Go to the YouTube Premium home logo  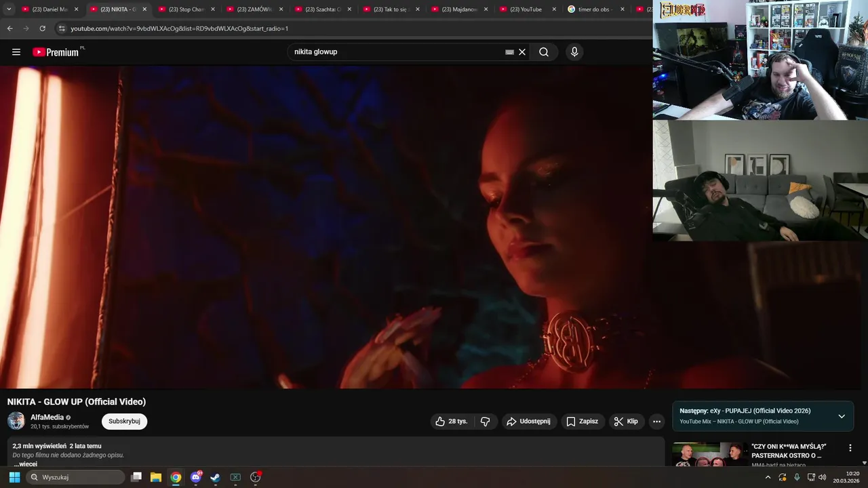[x=56, y=52]
